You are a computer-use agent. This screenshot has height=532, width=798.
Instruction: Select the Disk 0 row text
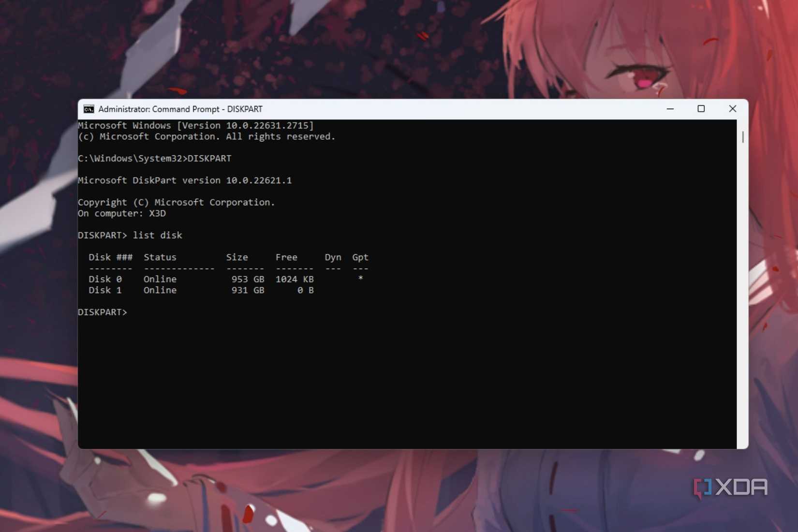coord(193,279)
